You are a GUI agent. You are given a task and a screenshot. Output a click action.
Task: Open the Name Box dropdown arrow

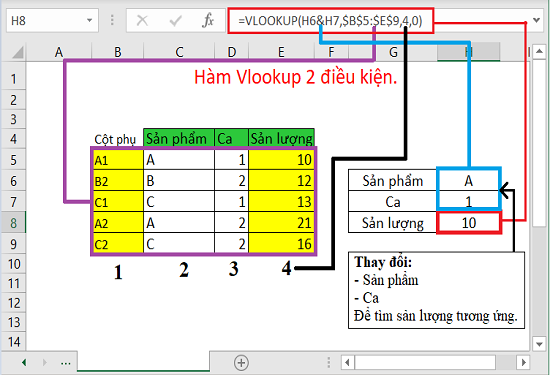(x=89, y=21)
